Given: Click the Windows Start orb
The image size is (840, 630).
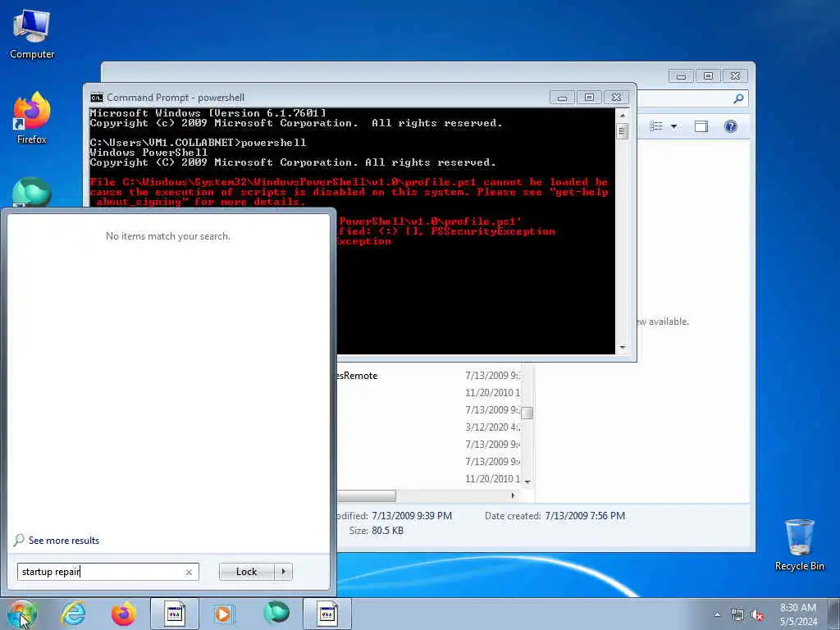Looking at the screenshot, I should [21, 614].
